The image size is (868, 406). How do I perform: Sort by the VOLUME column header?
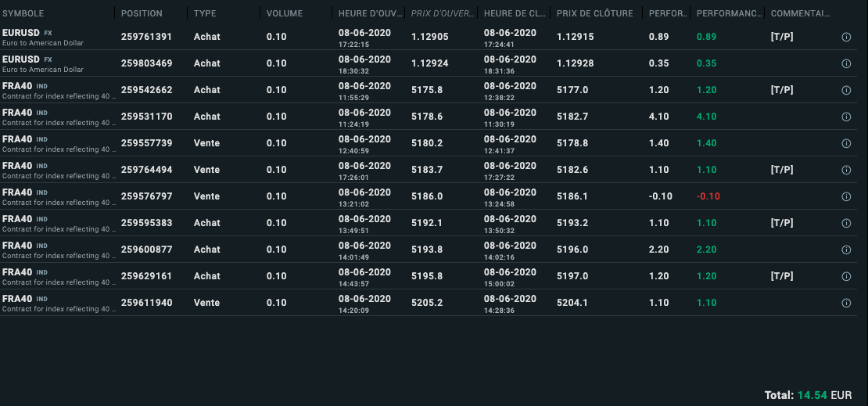pyautogui.click(x=284, y=14)
